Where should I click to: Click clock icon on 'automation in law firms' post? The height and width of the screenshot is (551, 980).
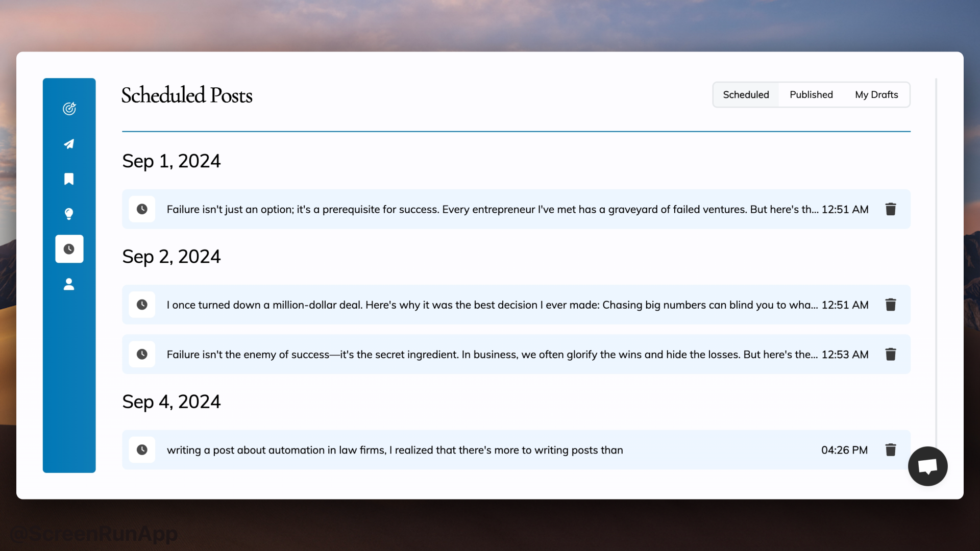[142, 450]
